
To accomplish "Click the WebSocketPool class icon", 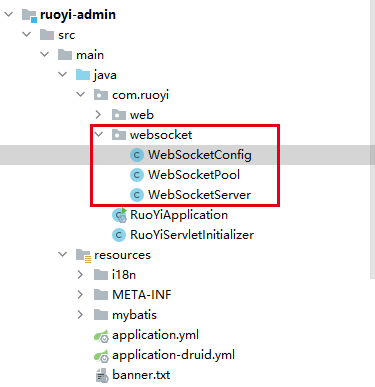I will [x=137, y=175].
